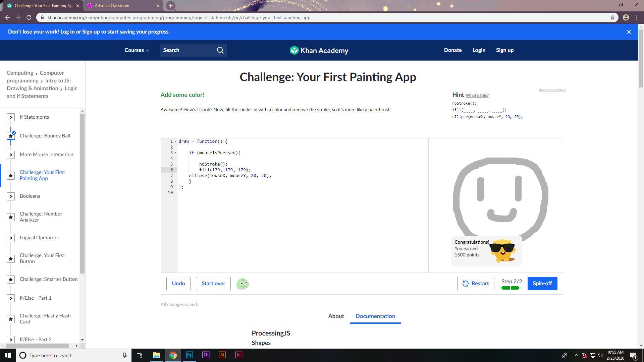This screenshot has width=644, height=362.
Task: Open Photoshop from the taskbar
Action: tap(189, 355)
